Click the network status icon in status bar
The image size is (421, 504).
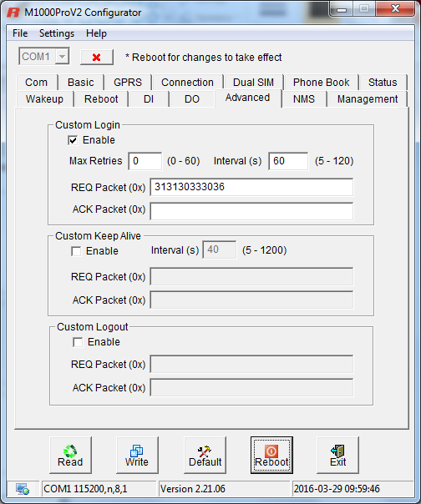point(23,489)
